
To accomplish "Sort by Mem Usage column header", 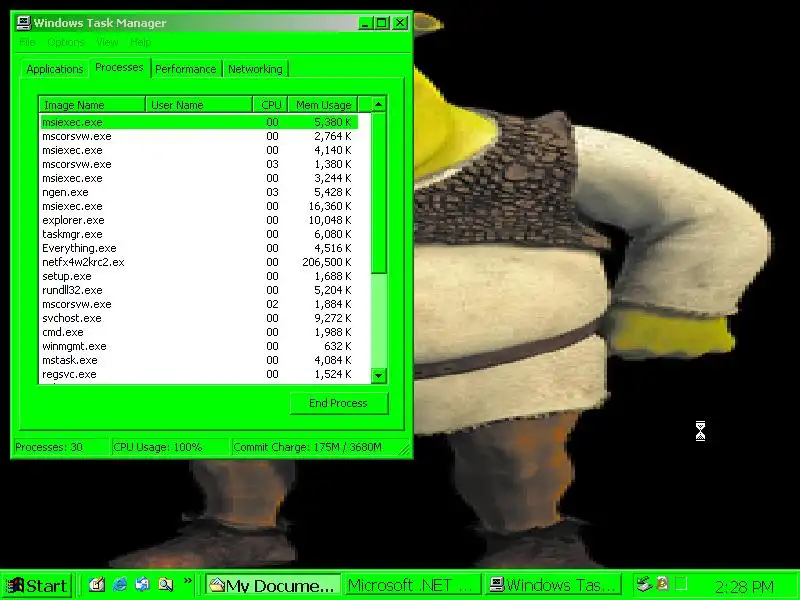I will (x=323, y=105).
